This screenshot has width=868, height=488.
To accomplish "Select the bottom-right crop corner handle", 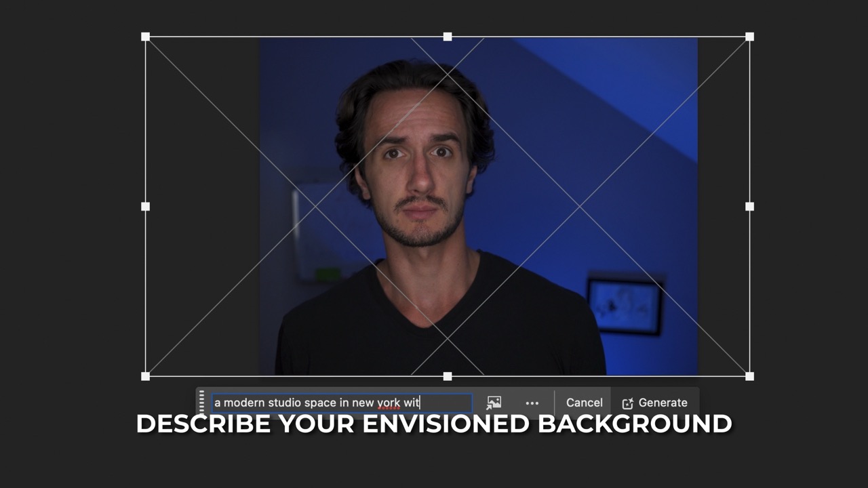I will (x=749, y=376).
